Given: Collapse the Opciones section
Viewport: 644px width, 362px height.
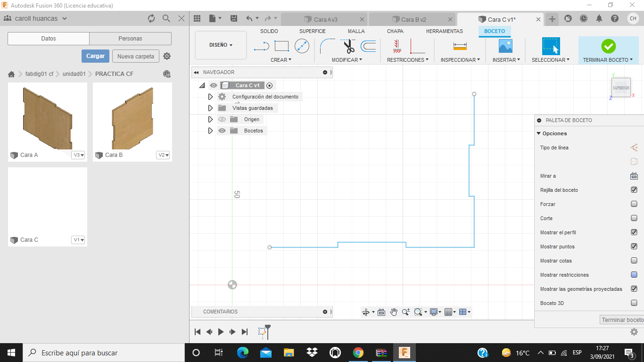Looking at the screenshot, I should click(539, 133).
